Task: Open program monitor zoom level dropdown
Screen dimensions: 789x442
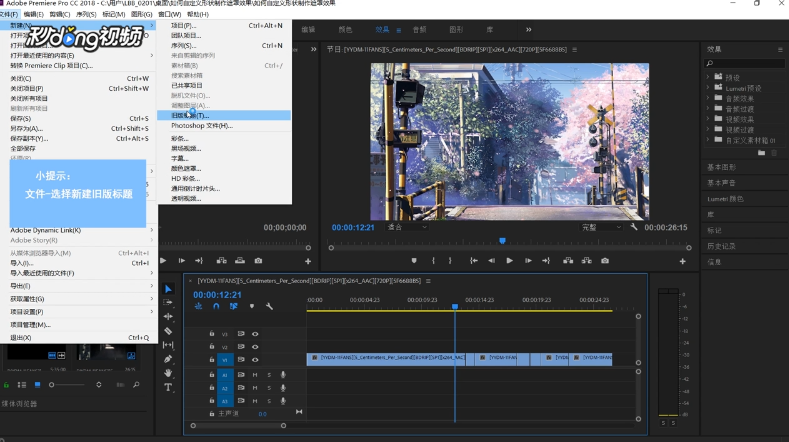Action: tap(407, 227)
